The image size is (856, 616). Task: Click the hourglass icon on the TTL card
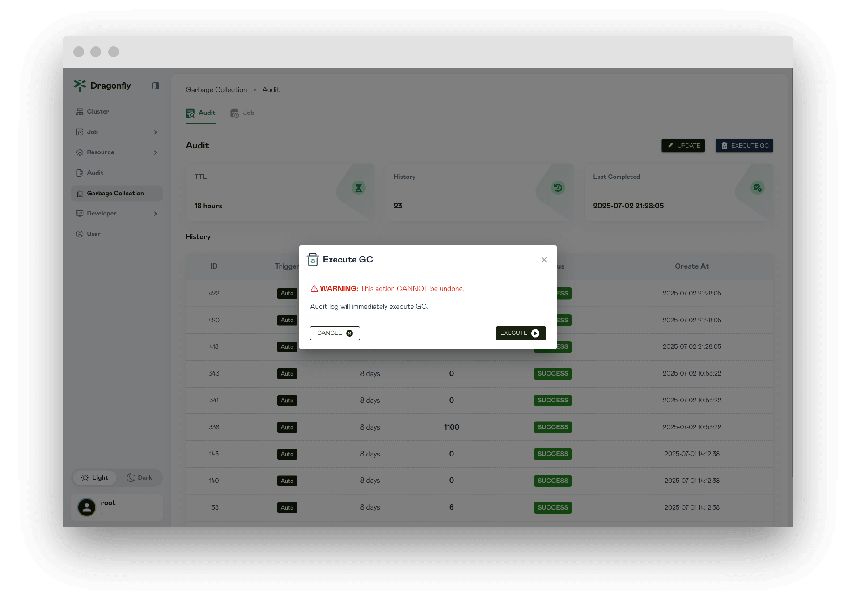coord(358,187)
